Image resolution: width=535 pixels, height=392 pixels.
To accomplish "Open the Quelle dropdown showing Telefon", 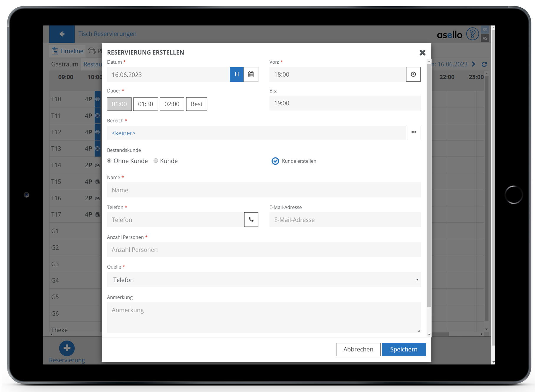I will pyautogui.click(x=264, y=280).
